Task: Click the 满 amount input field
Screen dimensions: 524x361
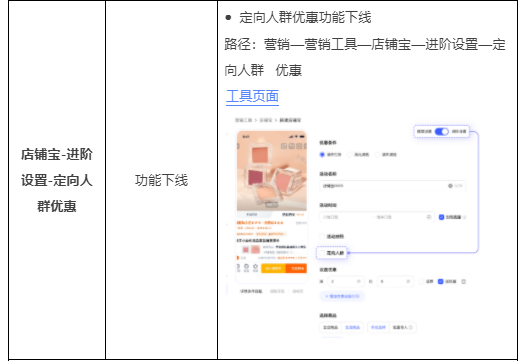Action: point(346,281)
